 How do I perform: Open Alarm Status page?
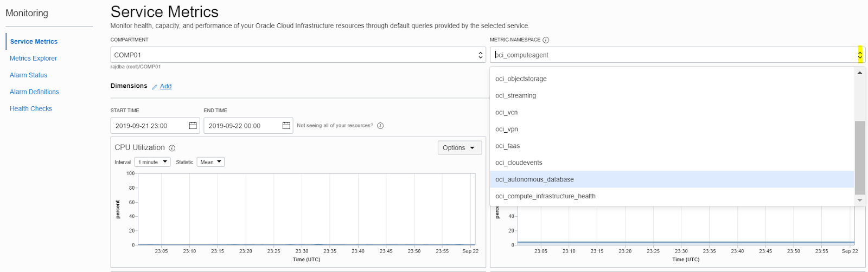(28, 75)
